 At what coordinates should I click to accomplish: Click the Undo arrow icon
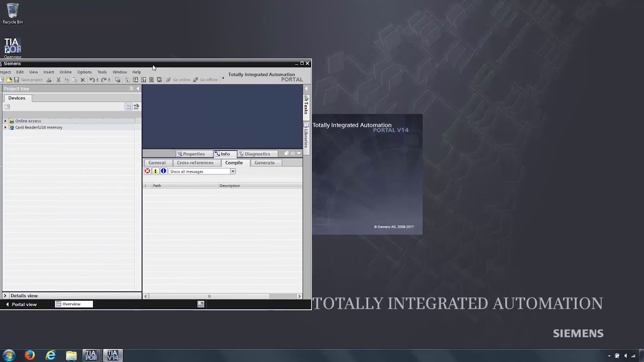[92, 79]
